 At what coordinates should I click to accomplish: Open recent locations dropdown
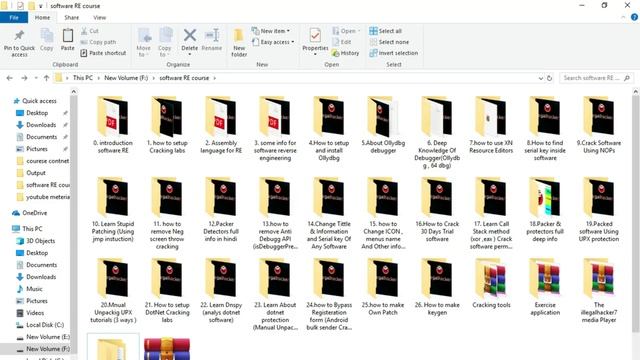click(36, 78)
